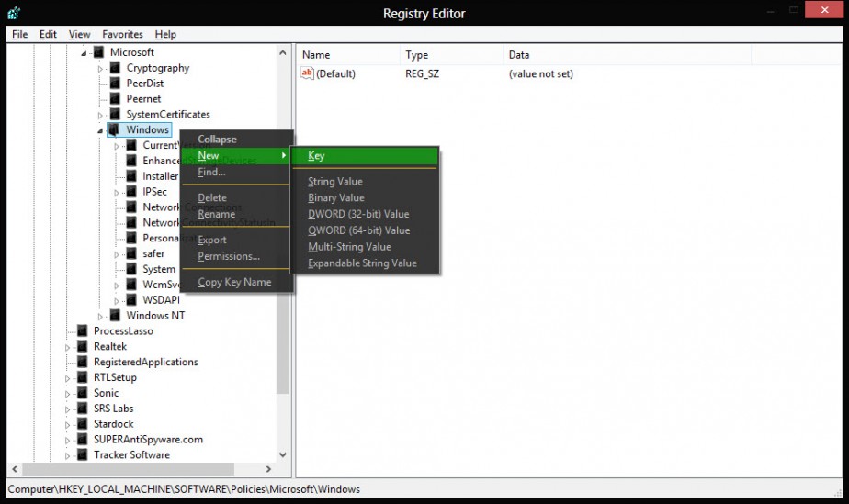
Task: Click the Realtek folder icon
Action: coord(83,347)
